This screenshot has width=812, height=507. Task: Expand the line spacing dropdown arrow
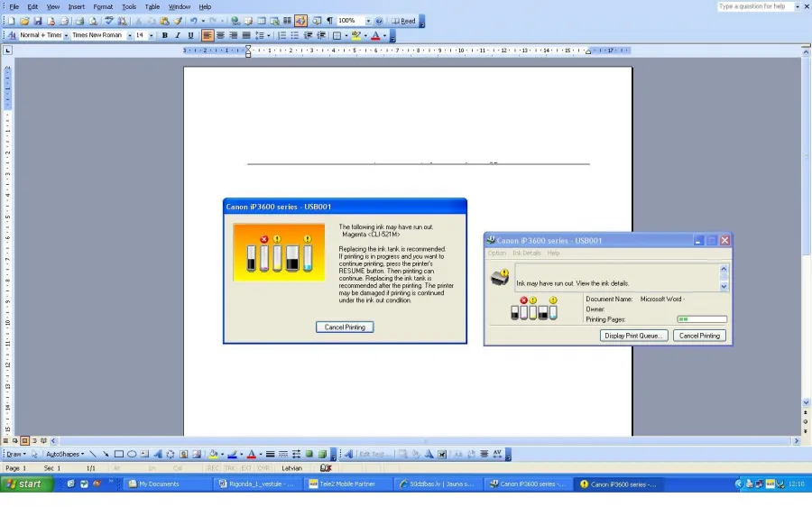click(268, 36)
